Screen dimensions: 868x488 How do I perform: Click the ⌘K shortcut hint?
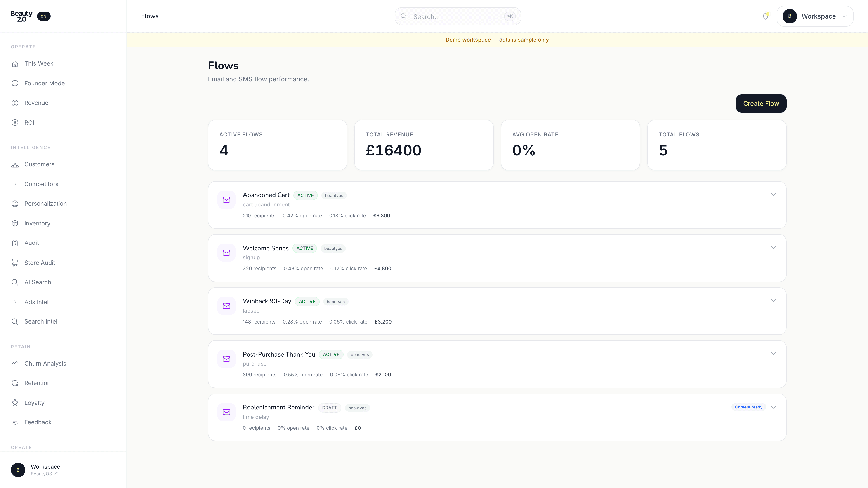click(510, 16)
